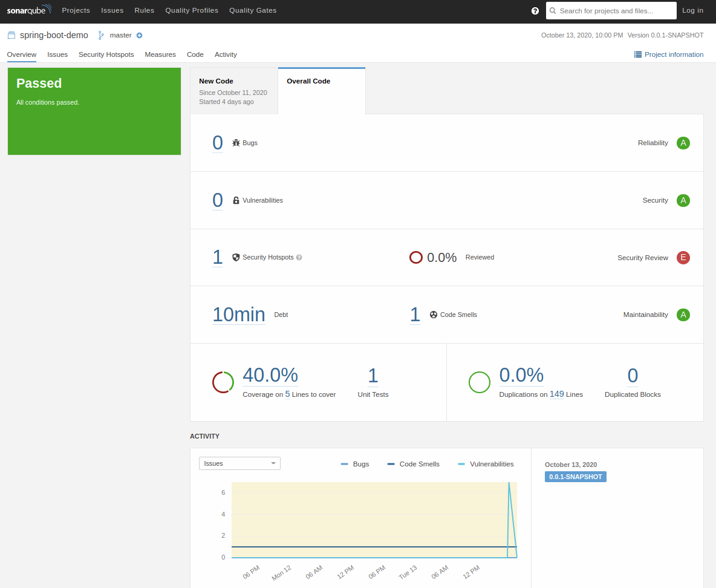Click the coverage donut chart icon
The height and width of the screenshot is (588, 716).
click(223, 382)
